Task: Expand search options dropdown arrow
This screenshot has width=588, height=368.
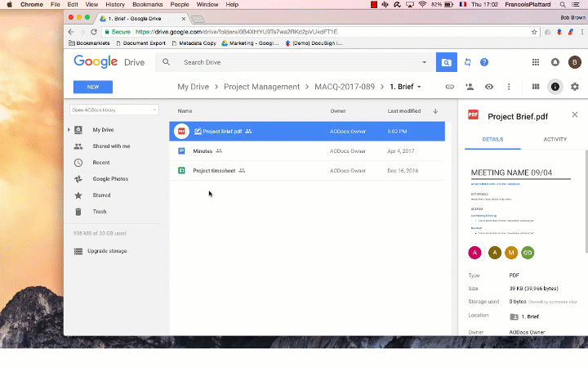Action: click(424, 62)
